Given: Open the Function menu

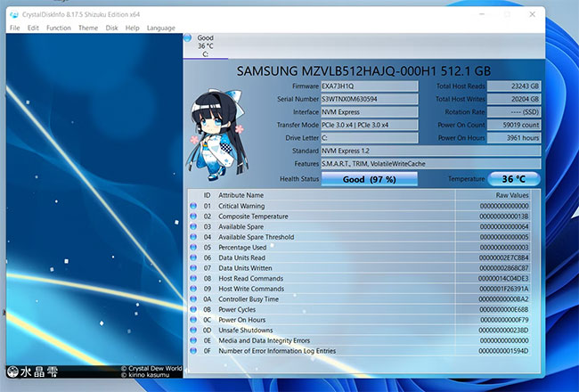Looking at the screenshot, I should [x=59, y=28].
